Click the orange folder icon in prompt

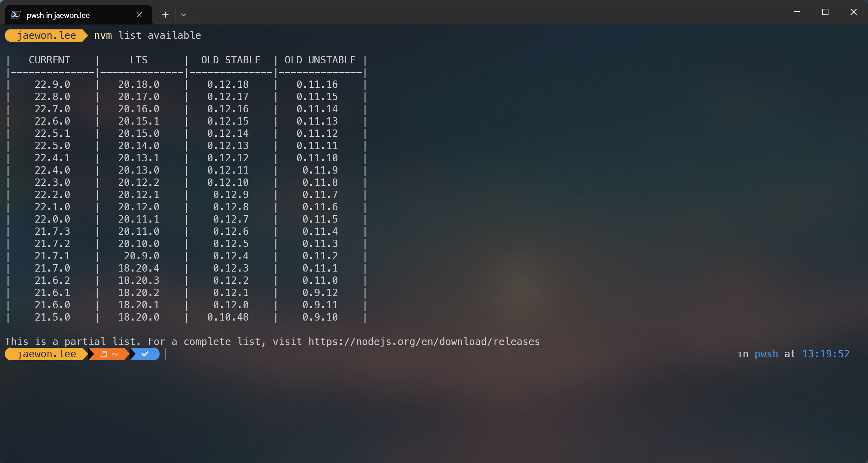(103, 354)
